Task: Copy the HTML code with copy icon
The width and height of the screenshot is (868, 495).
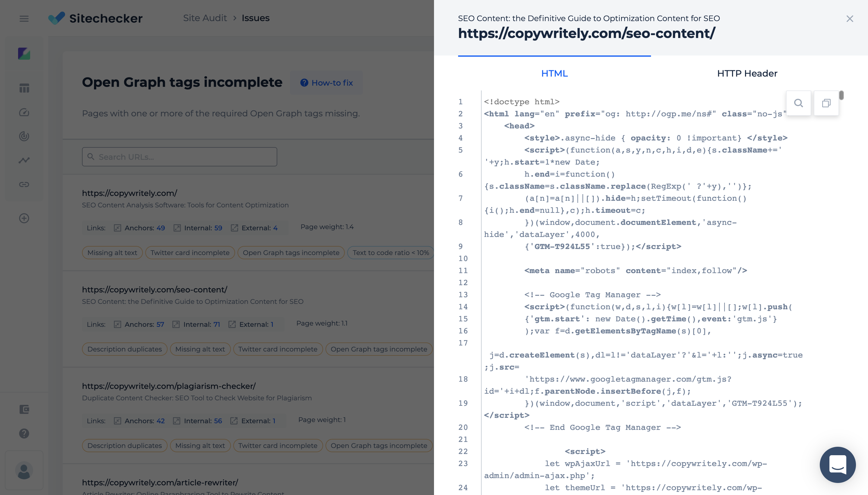Action: tap(826, 103)
